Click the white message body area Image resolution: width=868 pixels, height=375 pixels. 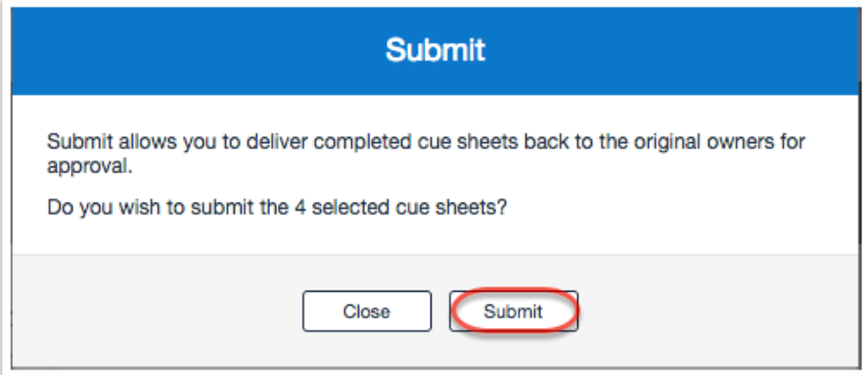[434, 175]
